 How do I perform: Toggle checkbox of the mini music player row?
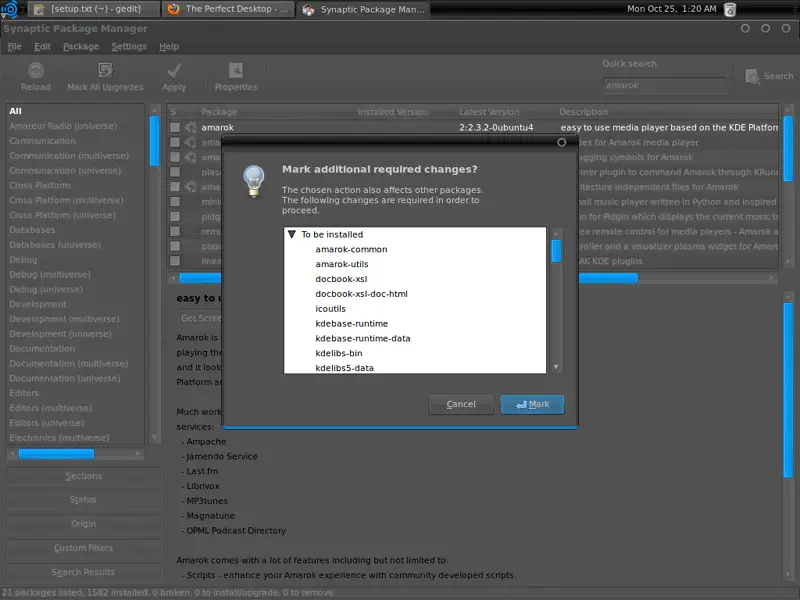(175, 202)
